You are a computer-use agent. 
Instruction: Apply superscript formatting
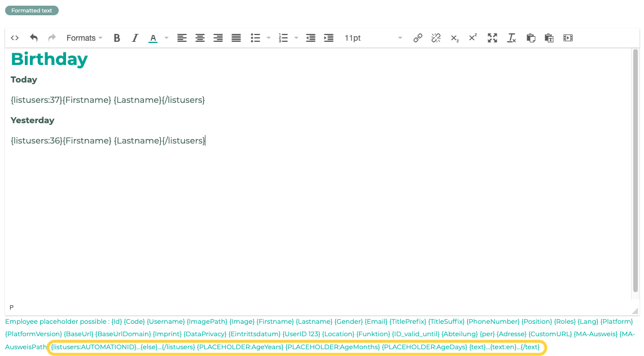tap(473, 38)
